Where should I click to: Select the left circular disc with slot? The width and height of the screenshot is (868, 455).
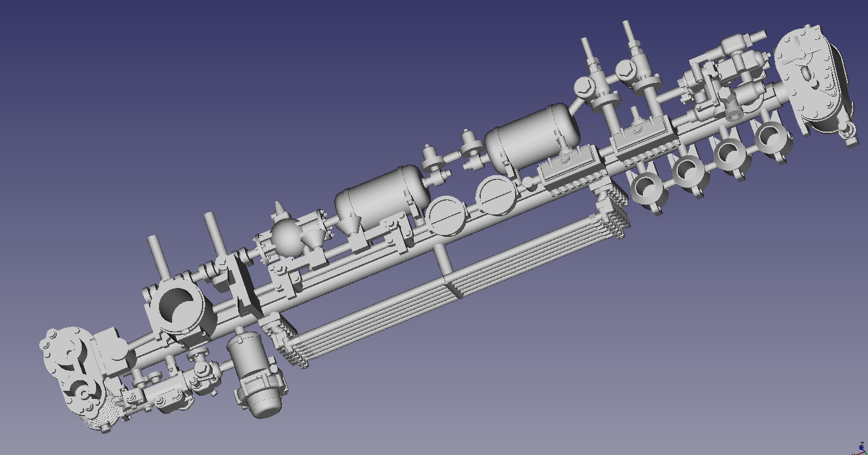446,216
